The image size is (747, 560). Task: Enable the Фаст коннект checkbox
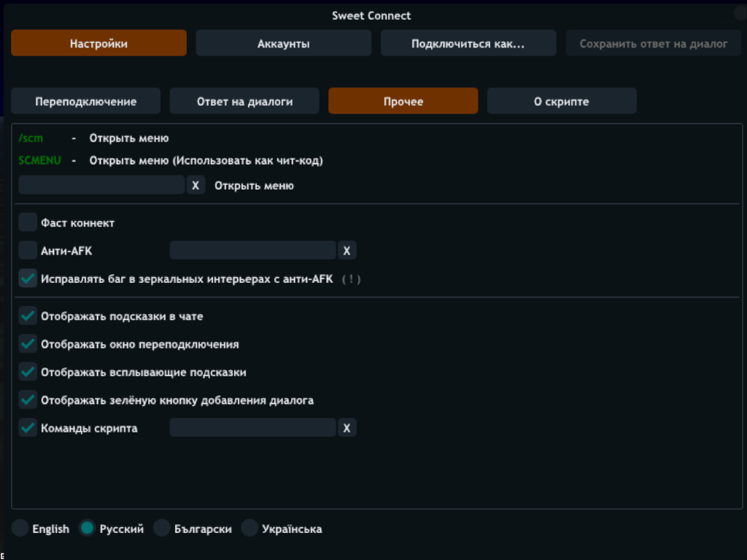click(x=28, y=223)
